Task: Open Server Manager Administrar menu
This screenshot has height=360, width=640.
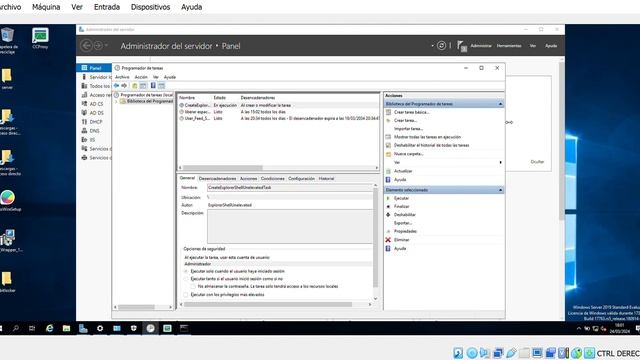Action: [481, 46]
